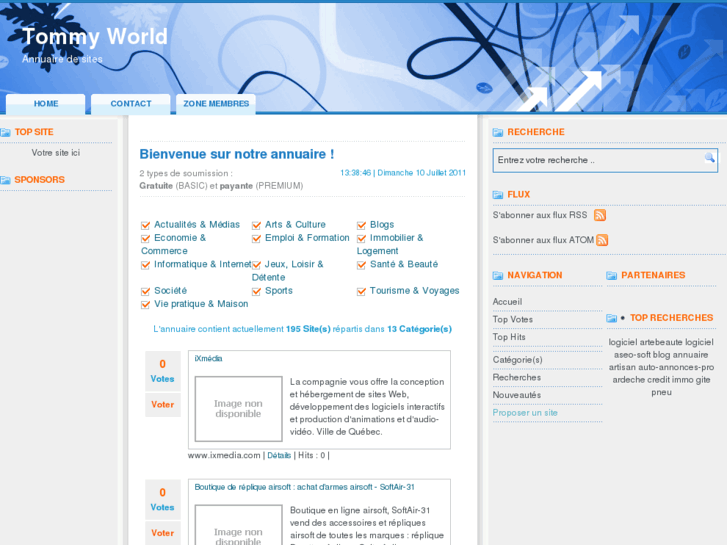Click check icon beside Société

[145, 291]
